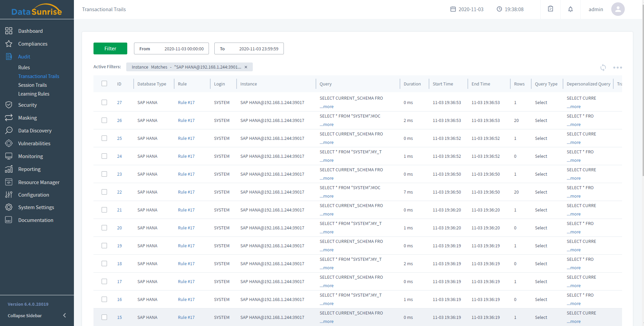Remove the Instance Matches active filter
The height and width of the screenshot is (326, 644).
click(246, 67)
